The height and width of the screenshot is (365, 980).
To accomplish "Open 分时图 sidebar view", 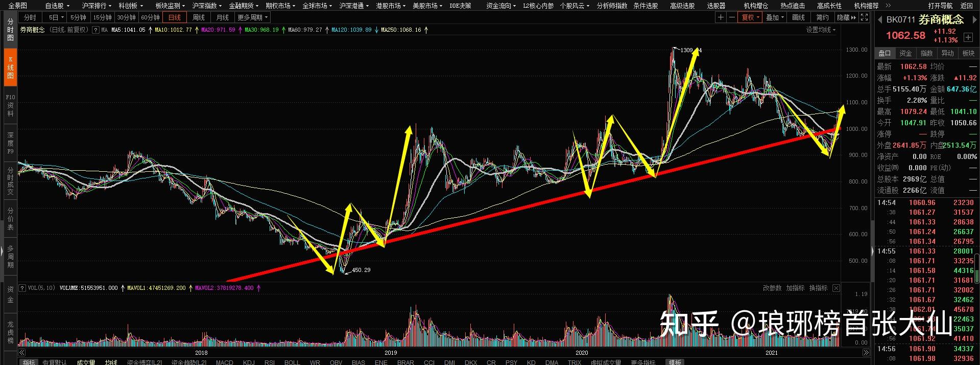I will coord(10,30).
